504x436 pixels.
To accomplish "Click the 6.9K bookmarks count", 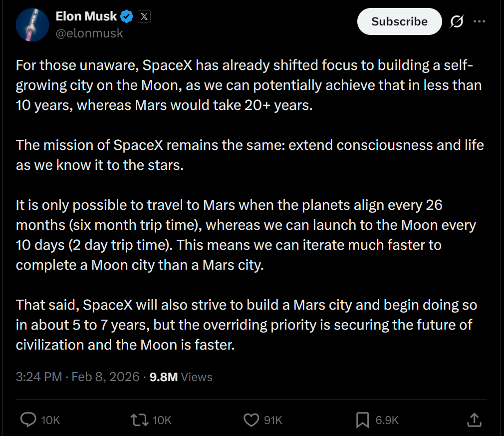I will pos(387,420).
